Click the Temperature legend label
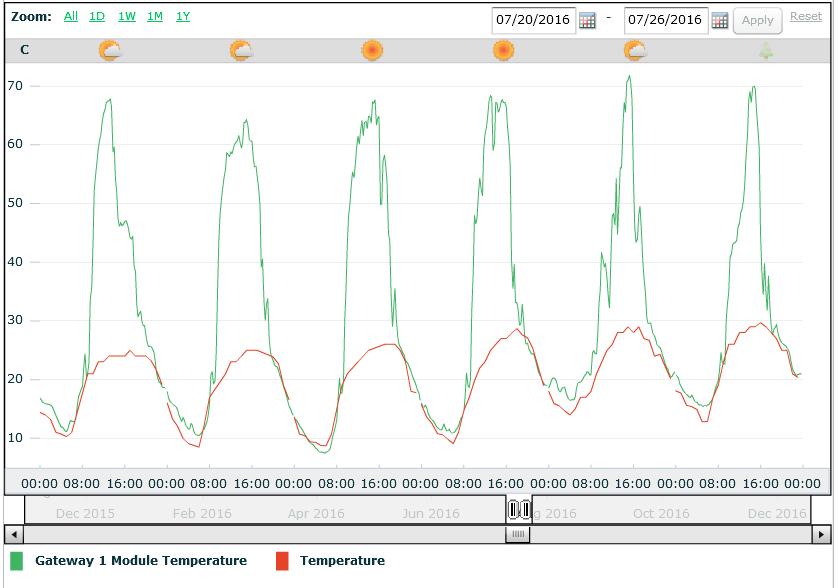Viewport: 838px width, 588px height. point(342,561)
